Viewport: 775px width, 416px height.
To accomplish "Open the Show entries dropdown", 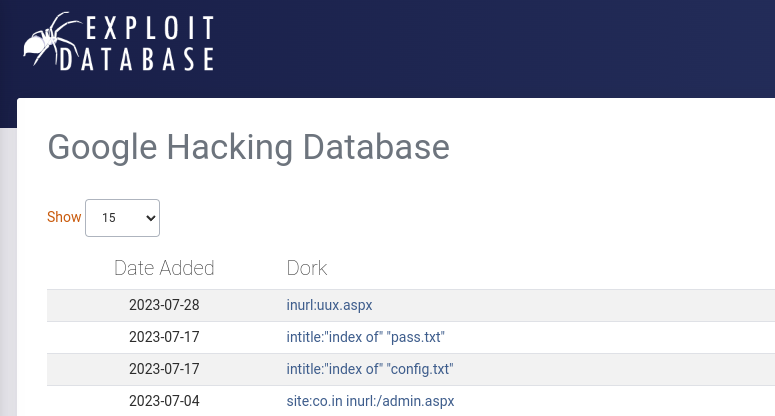I will pos(122,217).
